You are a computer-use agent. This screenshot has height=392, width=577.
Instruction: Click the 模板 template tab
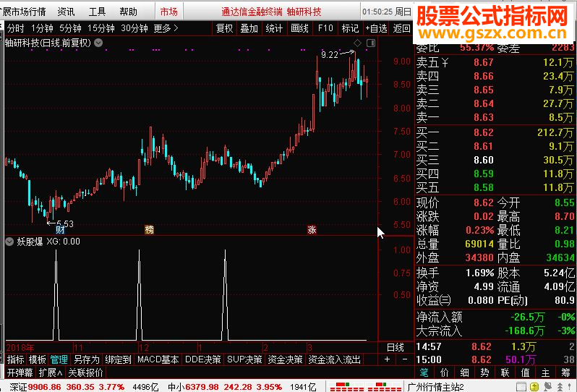[x=37, y=359]
